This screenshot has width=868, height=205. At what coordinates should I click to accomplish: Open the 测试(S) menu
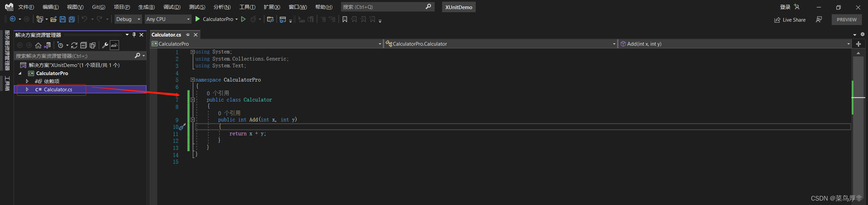[197, 7]
